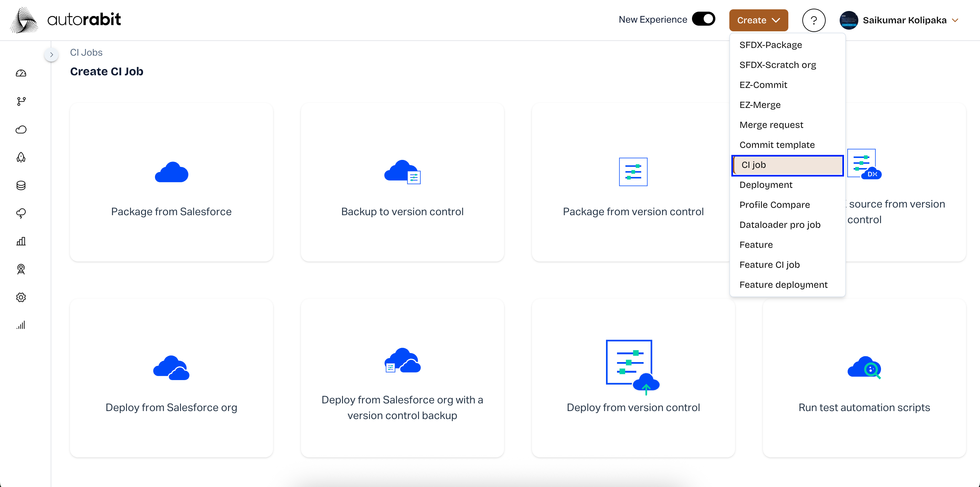Click the dashboard gauge icon in sidebar
This screenshot has width=980, height=487.
pos(21,73)
